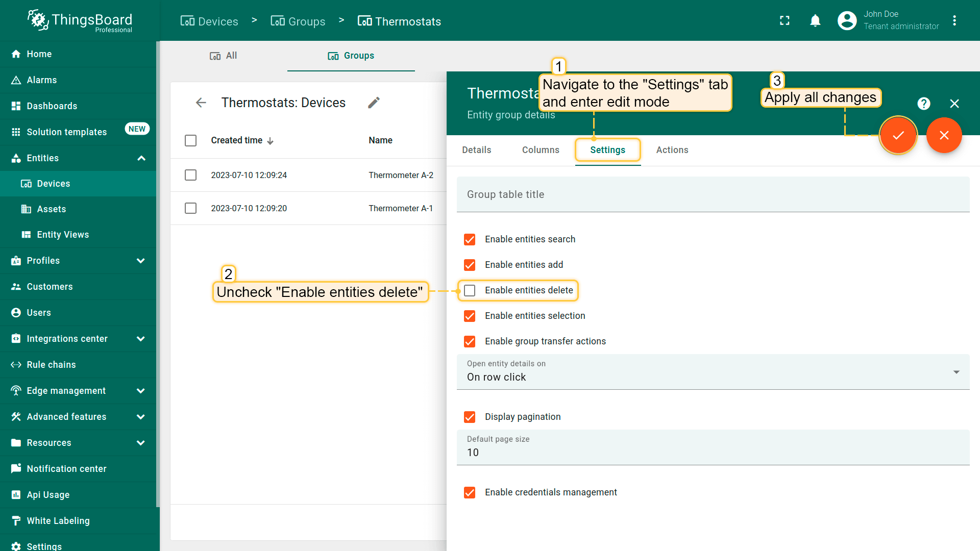Uncheck Display pagination checkbox
Image resolution: width=980 pixels, height=551 pixels.
click(x=470, y=417)
